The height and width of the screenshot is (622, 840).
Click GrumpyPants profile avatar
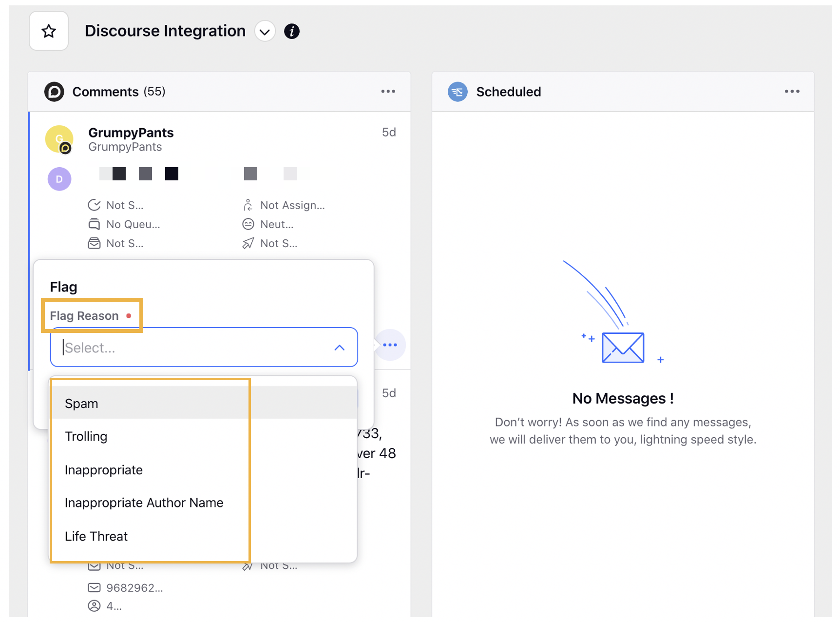(x=59, y=139)
